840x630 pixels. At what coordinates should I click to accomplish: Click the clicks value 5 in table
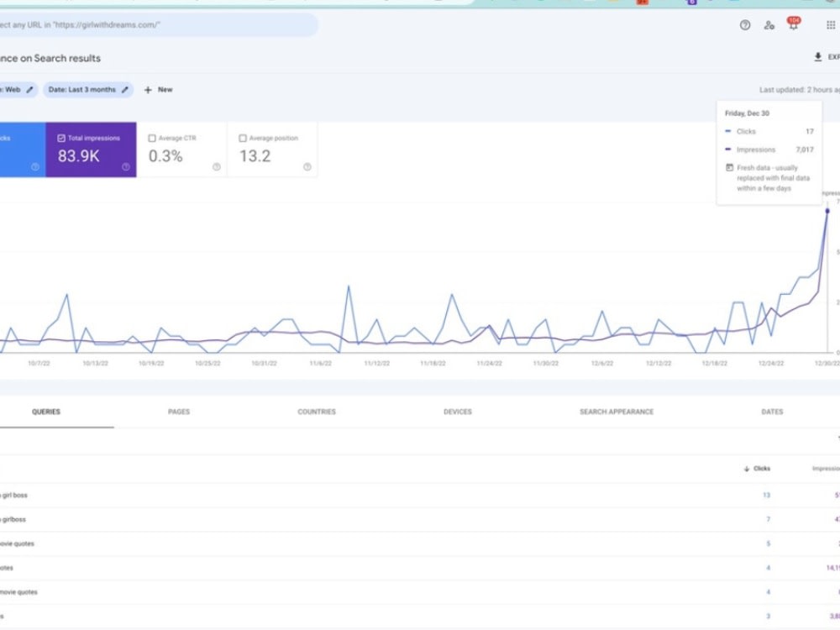pos(769,543)
